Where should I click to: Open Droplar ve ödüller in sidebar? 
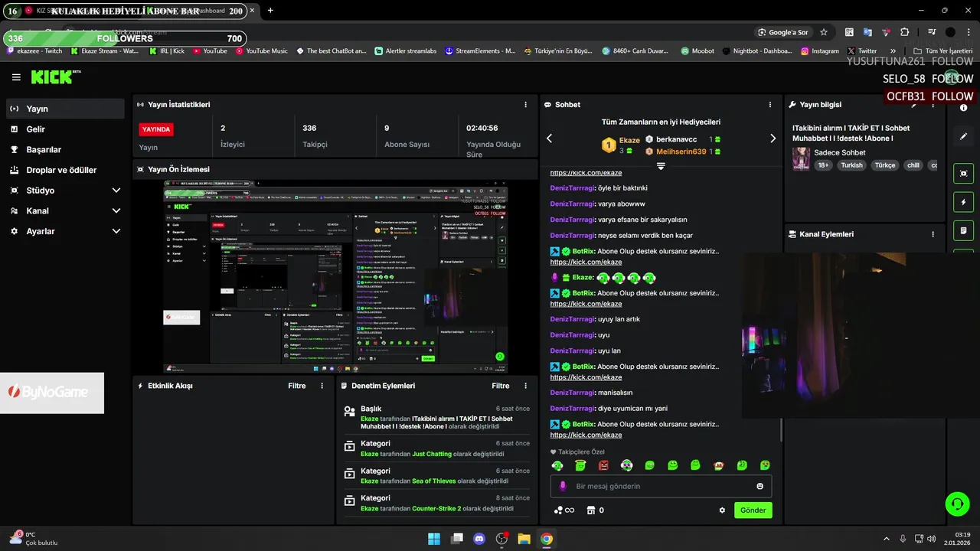click(x=65, y=170)
